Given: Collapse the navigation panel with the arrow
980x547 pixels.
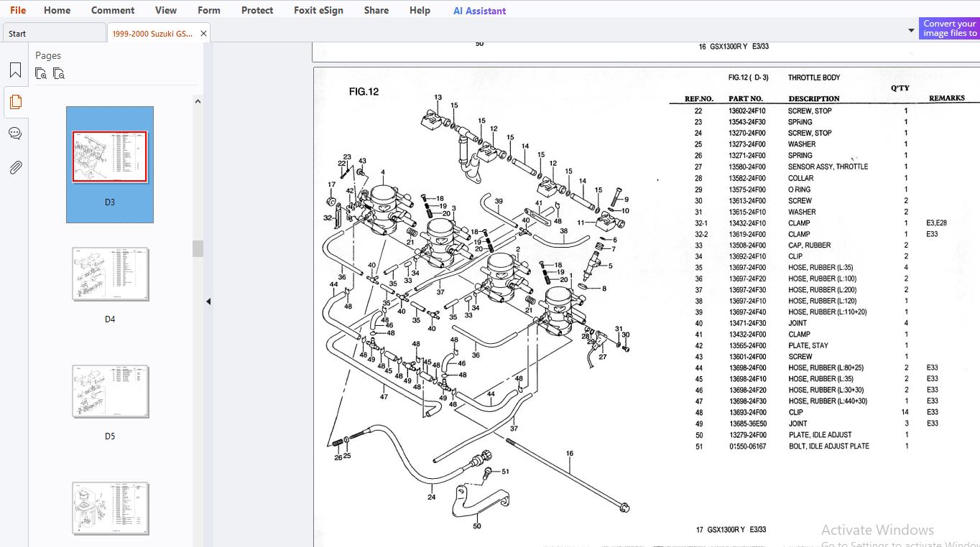Looking at the screenshot, I should coord(208,301).
